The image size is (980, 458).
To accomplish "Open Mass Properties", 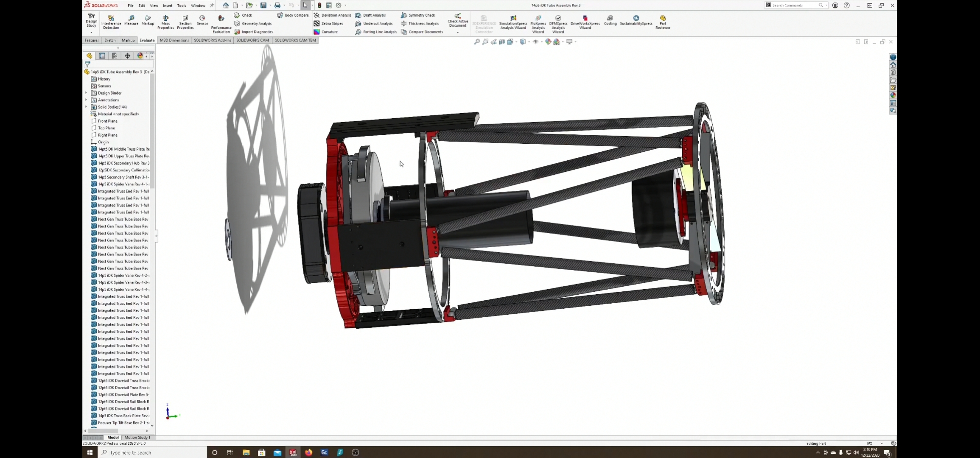I will [x=165, y=22].
